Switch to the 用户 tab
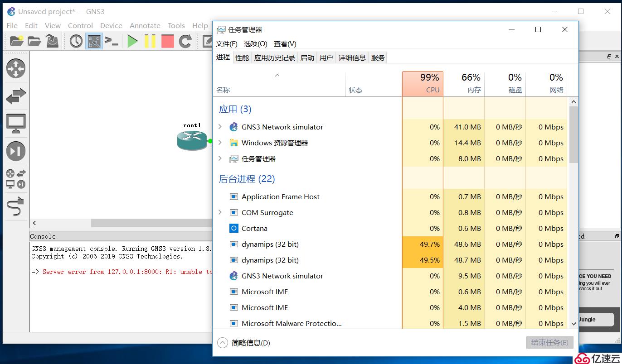The height and width of the screenshot is (364, 622). point(326,57)
